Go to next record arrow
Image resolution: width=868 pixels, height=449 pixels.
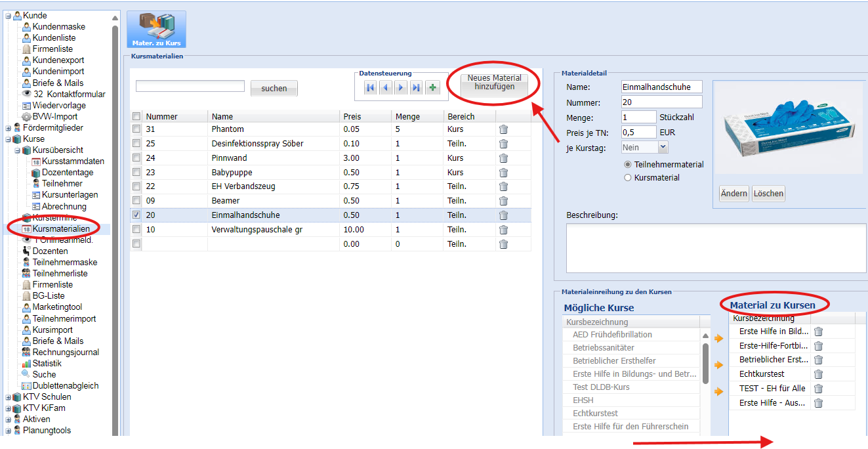coord(401,87)
